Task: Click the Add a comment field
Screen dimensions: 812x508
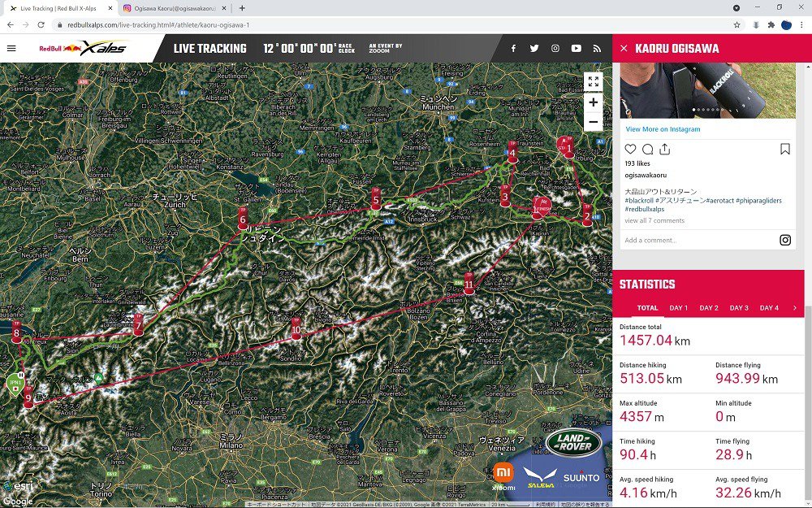Action: pyautogui.click(x=699, y=240)
